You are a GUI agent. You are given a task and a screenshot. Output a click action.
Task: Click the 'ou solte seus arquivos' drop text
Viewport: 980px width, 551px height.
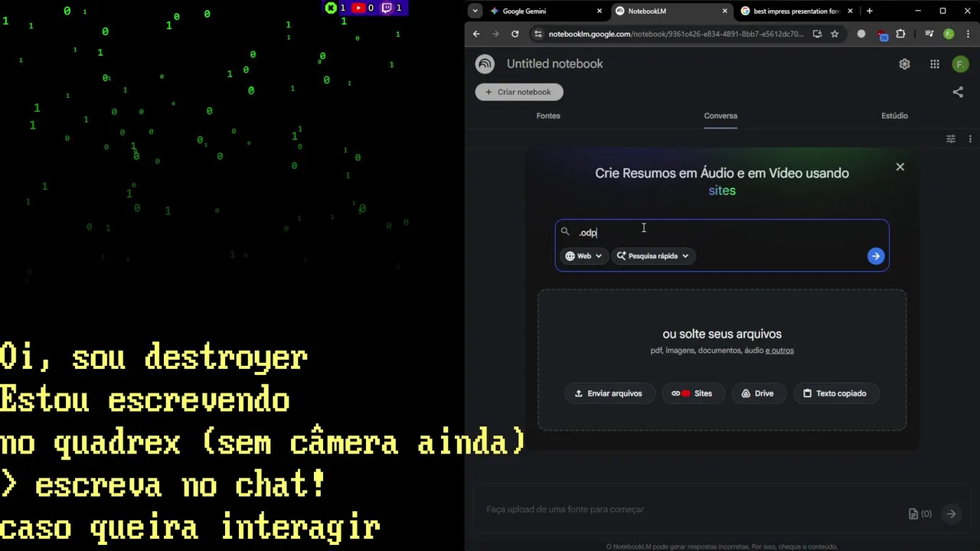coord(722,334)
